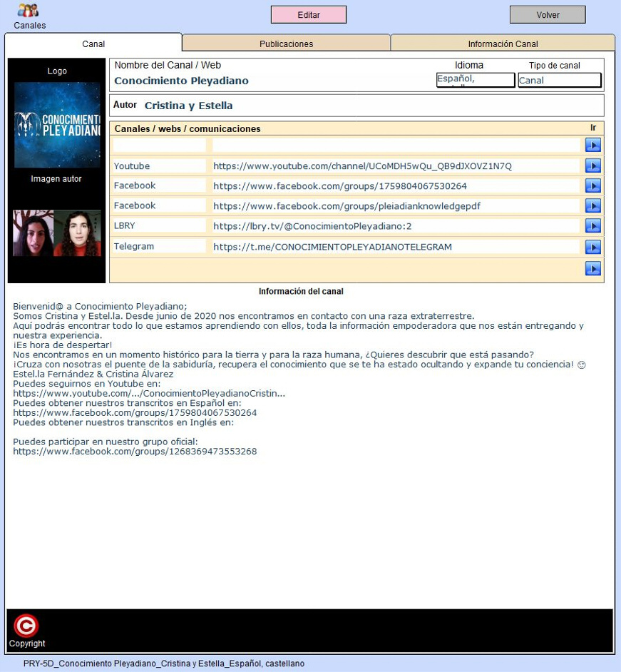Click the go arrow in the empty top row

pos(592,146)
